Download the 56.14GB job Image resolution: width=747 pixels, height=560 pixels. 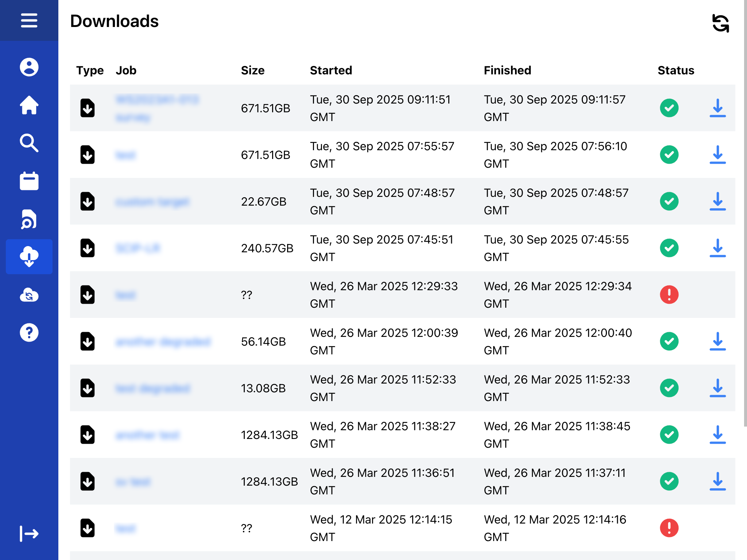coord(717,341)
